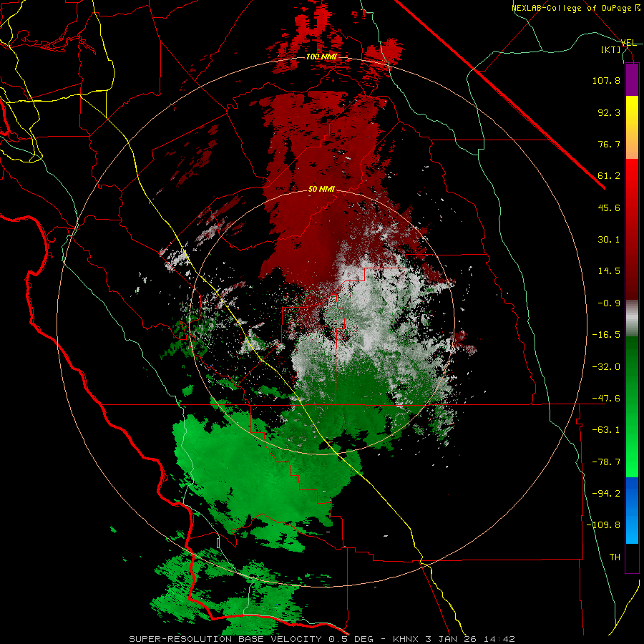Click the 3 JAN 26 date in the caption
644x644 pixels.
(x=452, y=639)
